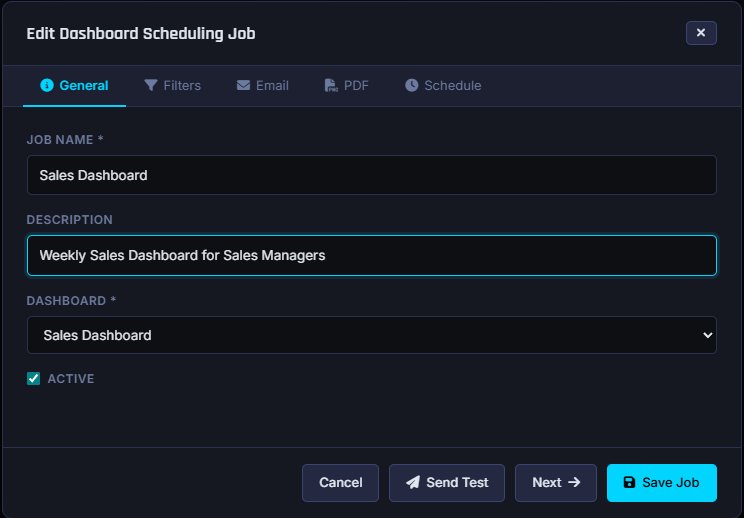Image resolution: width=744 pixels, height=518 pixels.
Task: Open the Email tab
Action: point(262,85)
